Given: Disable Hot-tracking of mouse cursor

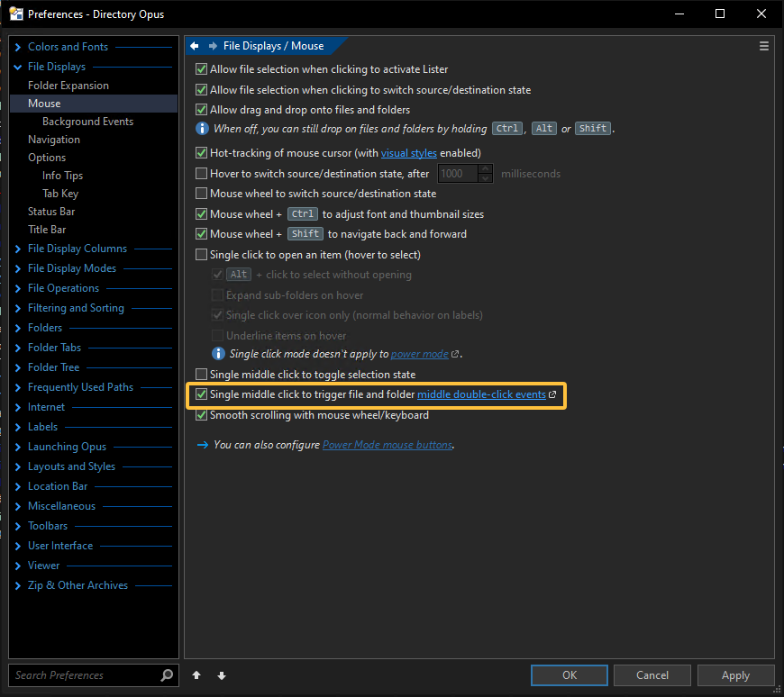Looking at the screenshot, I should point(201,153).
